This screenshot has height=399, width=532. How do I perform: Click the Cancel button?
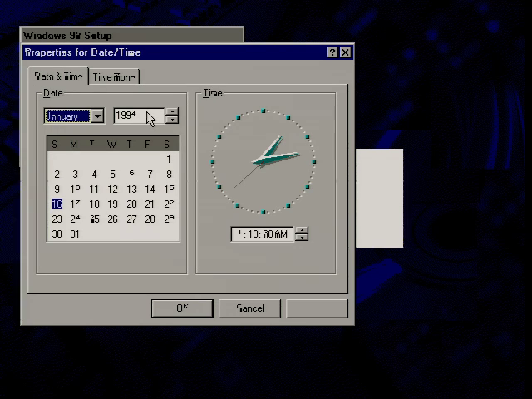click(249, 308)
